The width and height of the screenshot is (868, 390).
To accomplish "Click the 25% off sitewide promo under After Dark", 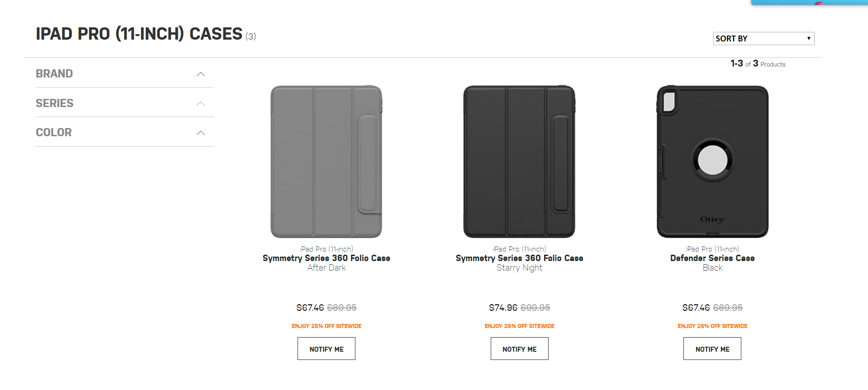I will coord(326,326).
